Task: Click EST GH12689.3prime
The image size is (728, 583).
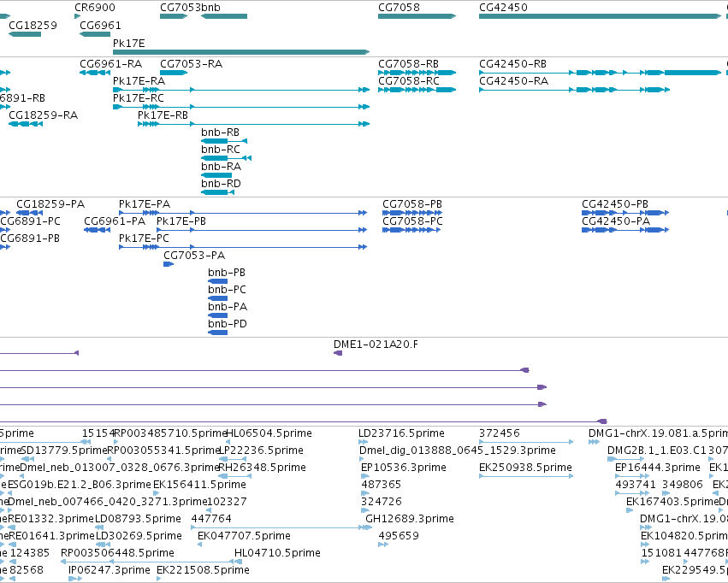Action: coord(369,527)
